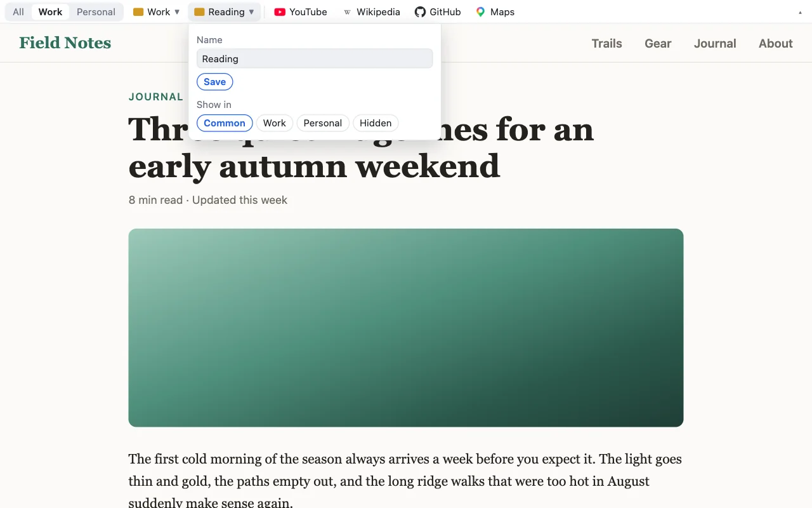Set Show in to Personal

click(x=323, y=123)
